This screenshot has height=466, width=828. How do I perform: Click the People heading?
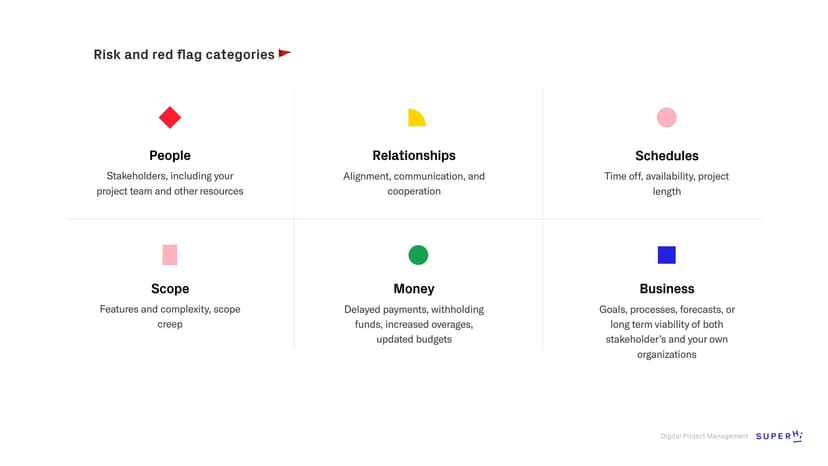tap(170, 155)
